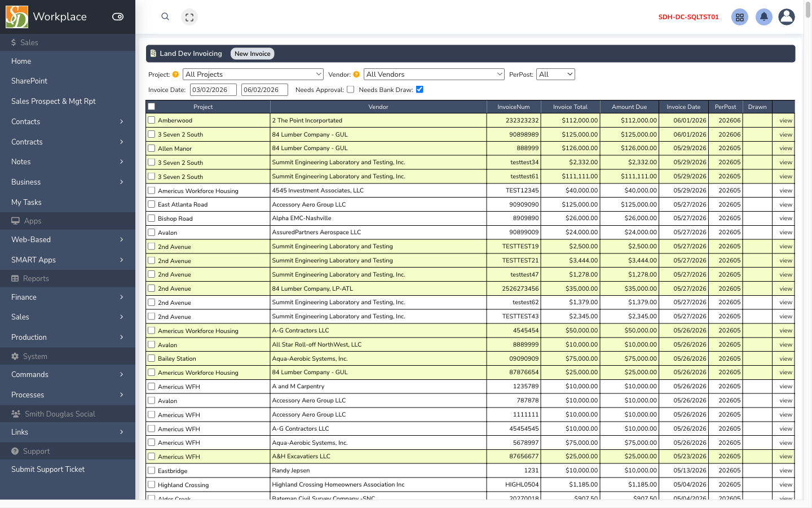Expand the Commands sidebar menu

point(68,374)
